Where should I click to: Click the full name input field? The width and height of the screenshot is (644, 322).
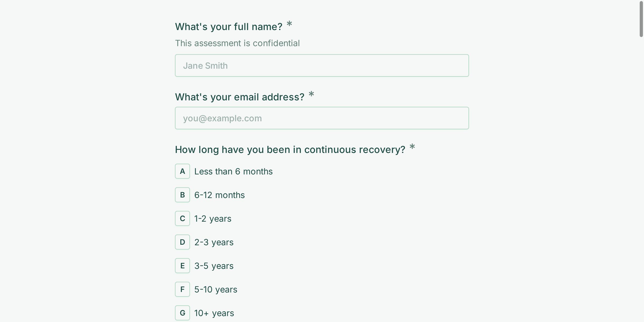coord(322,65)
